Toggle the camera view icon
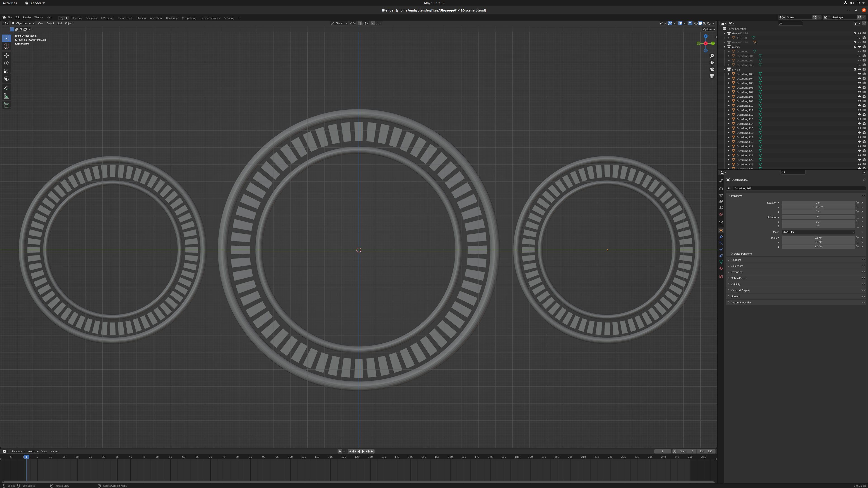Image resolution: width=868 pixels, height=488 pixels. tap(712, 69)
